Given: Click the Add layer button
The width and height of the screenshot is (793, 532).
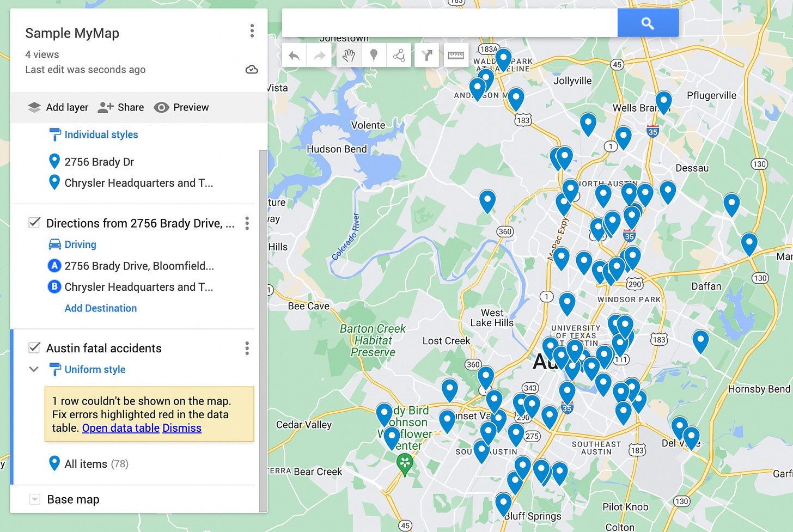Looking at the screenshot, I should (x=58, y=107).
